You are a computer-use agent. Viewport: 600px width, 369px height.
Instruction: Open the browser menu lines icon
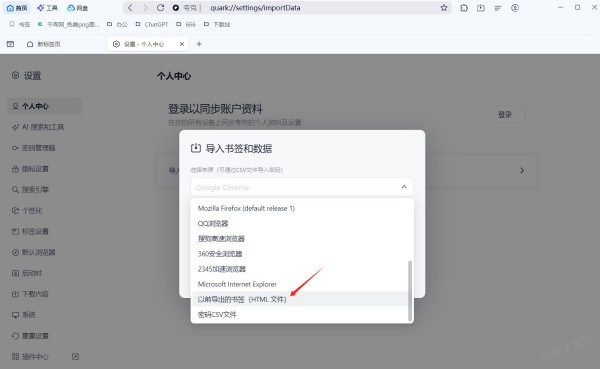pyautogui.click(x=497, y=8)
